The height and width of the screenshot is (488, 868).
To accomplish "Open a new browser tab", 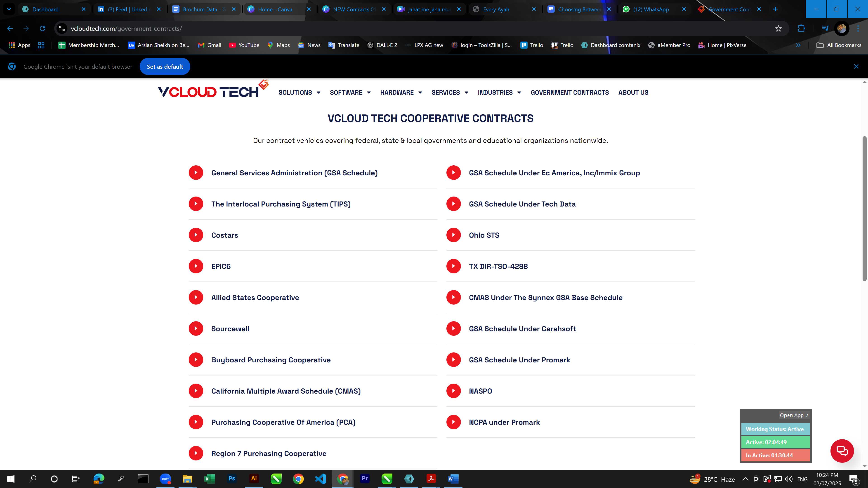I will (x=775, y=9).
